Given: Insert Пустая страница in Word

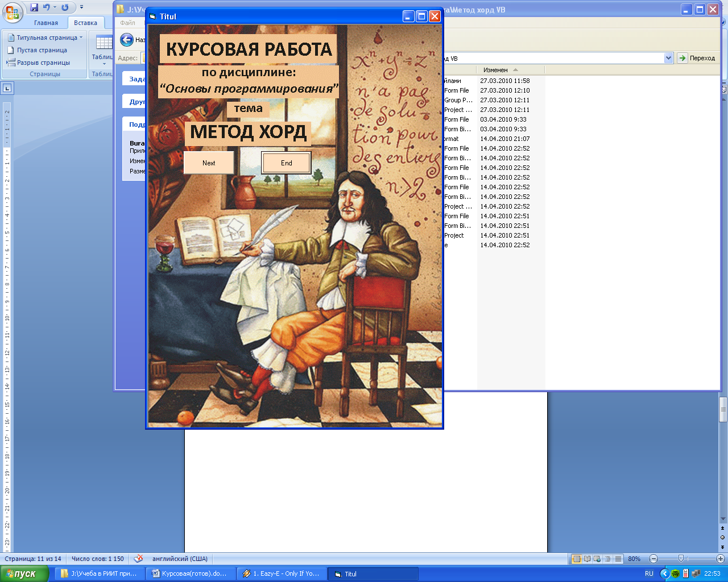Looking at the screenshot, I should [x=38, y=50].
